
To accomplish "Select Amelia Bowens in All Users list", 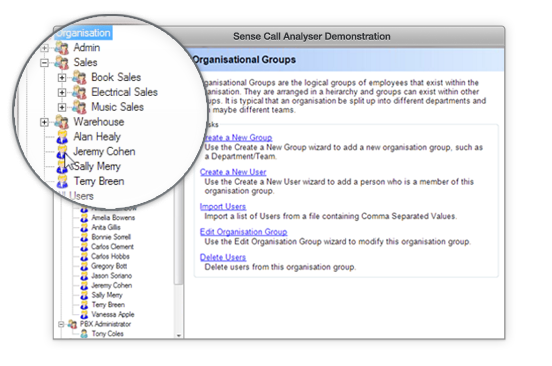I will click(x=113, y=217).
